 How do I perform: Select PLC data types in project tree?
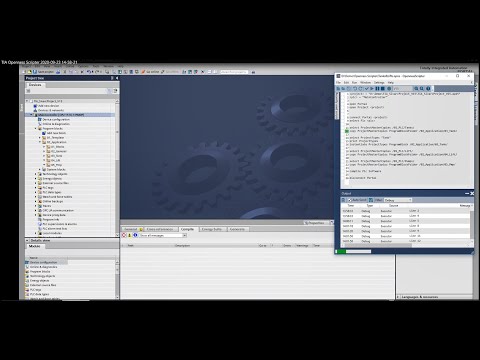pos(52,192)
